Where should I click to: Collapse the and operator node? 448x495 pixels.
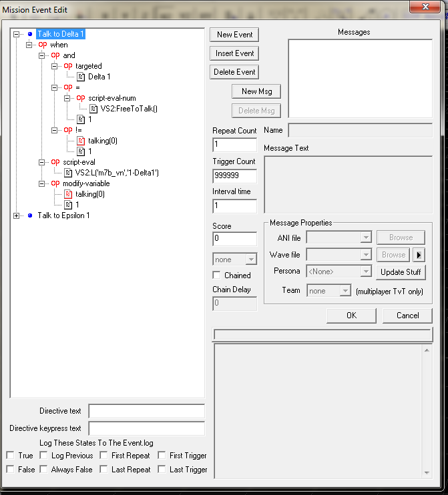pyautogui.click(x=41, y=55)
